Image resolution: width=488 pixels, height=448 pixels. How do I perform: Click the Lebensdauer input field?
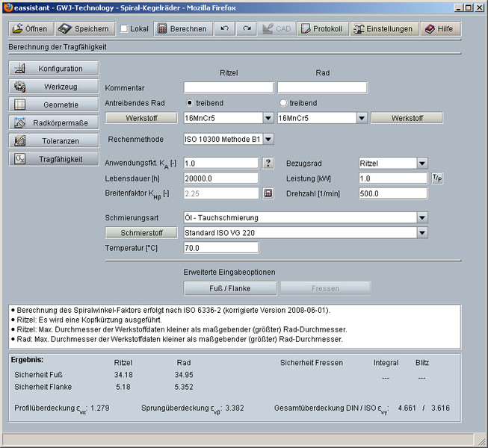tap(220, 178)
